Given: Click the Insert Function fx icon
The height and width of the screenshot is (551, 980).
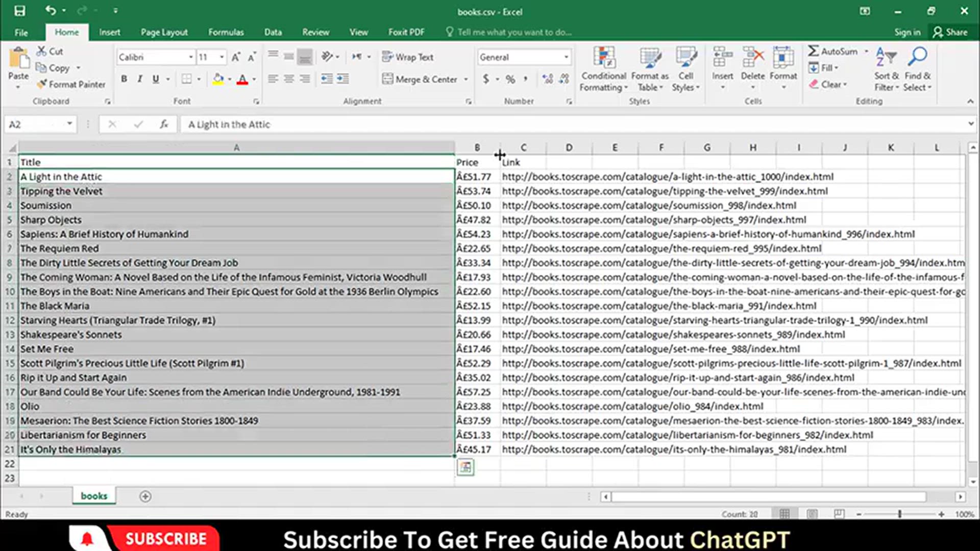Looking at the screenshot, I should 164,124.
